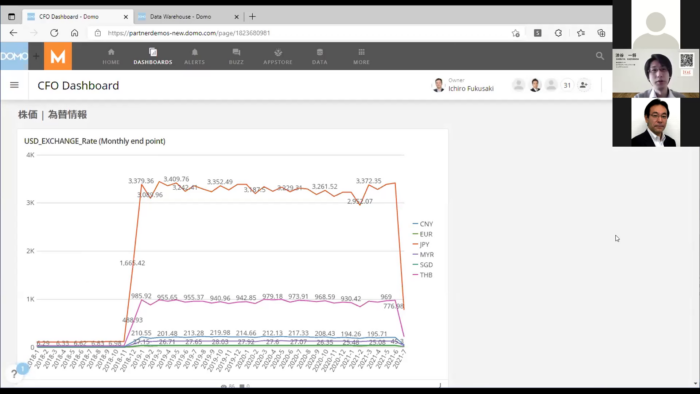Click the third grey user avatar
This screenshot has width=700, height=394.
551,85
